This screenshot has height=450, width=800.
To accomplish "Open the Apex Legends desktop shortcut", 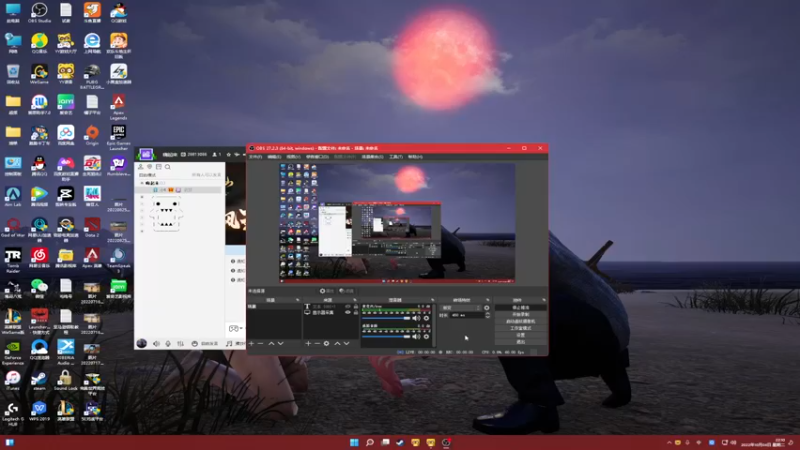I will (x=118, y=107).
